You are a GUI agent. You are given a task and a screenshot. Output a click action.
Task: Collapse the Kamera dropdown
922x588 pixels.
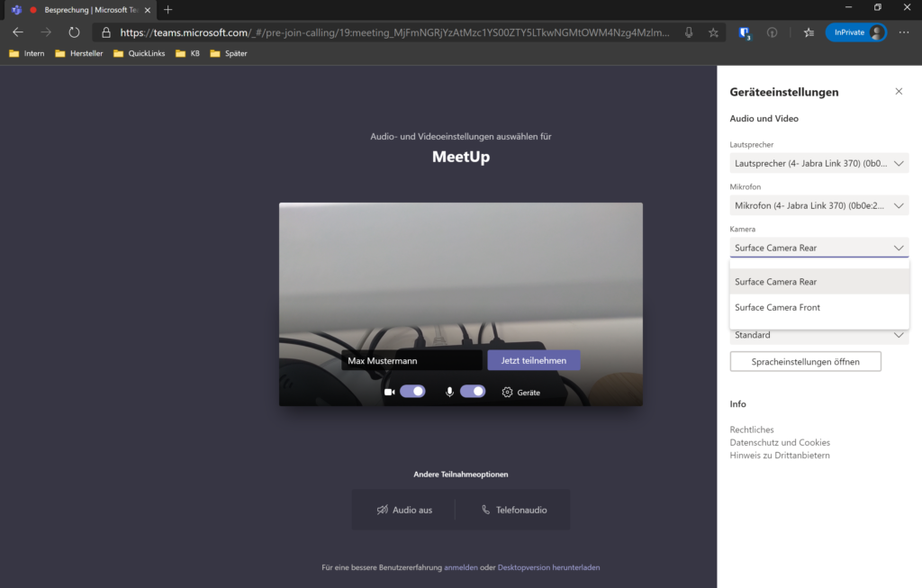(819, 248)
